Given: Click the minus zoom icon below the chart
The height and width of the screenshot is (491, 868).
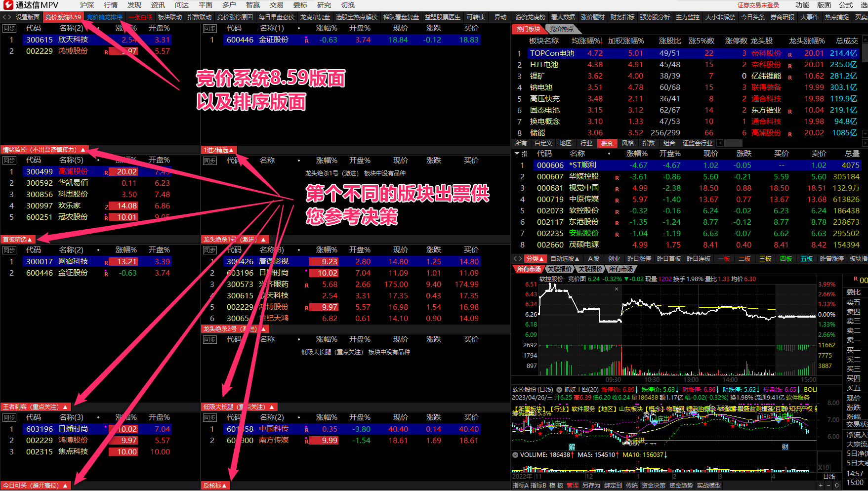Looking at the screenshot, I should (x=829, y=486).
